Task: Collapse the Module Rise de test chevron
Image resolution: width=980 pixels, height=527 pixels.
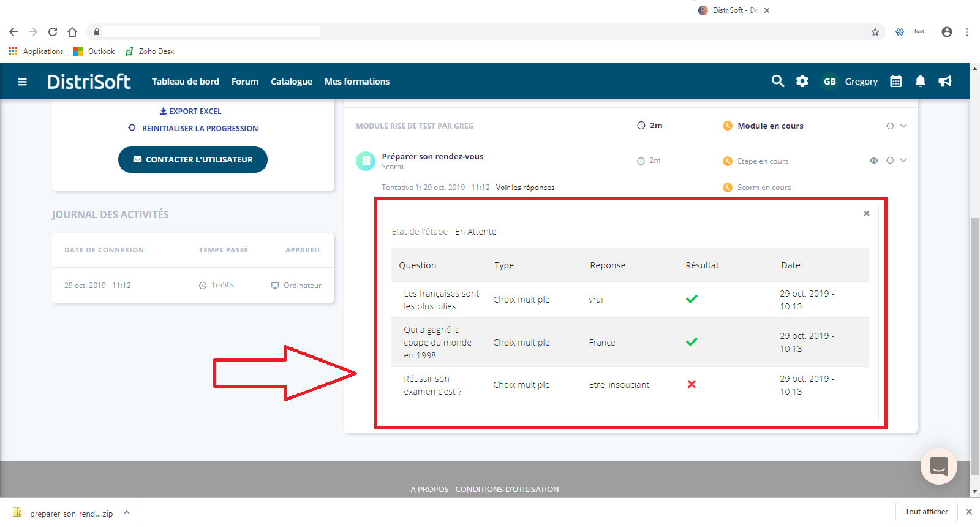Action: (903, 126)
